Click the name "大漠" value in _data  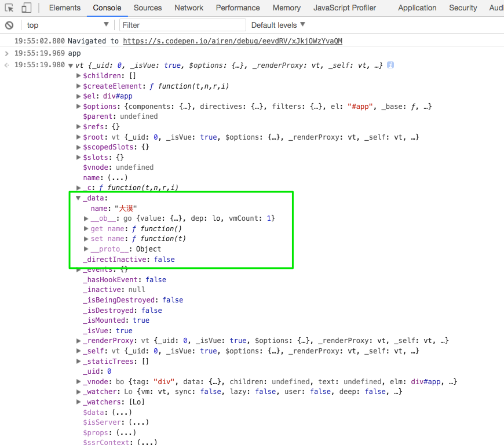click(126, 209)
